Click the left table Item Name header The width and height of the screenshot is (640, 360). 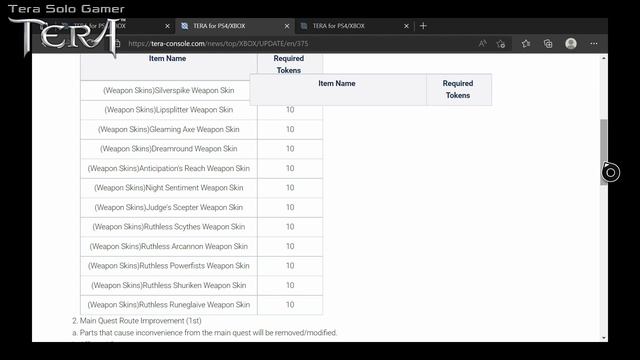coord(167,59)
